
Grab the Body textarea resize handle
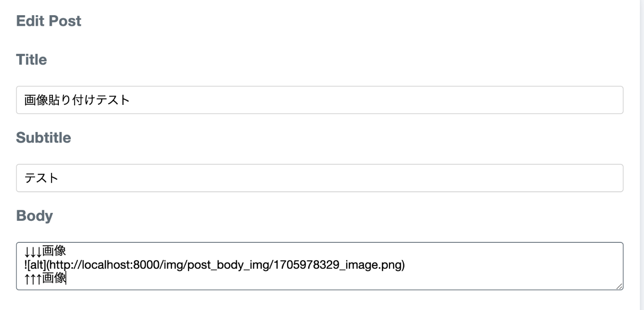619,286
